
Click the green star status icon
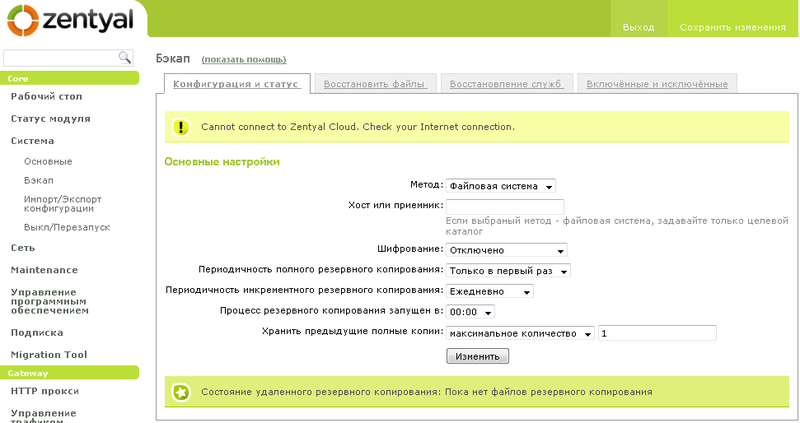pos(181,392)
